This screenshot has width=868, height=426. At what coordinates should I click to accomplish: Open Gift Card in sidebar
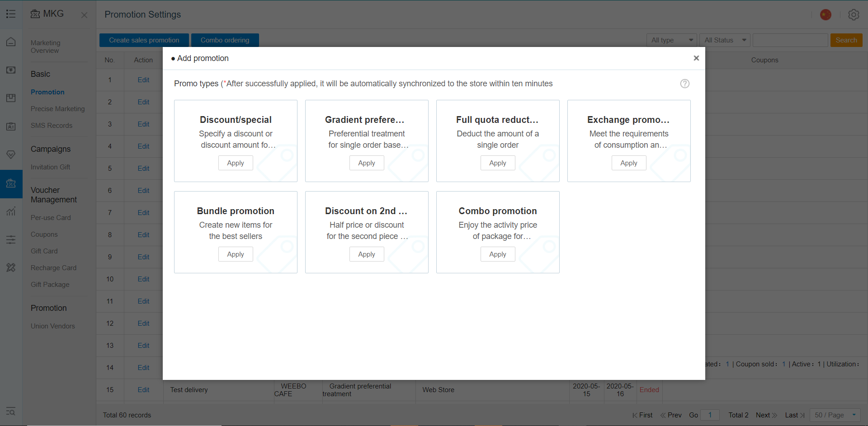click(44, 251)
